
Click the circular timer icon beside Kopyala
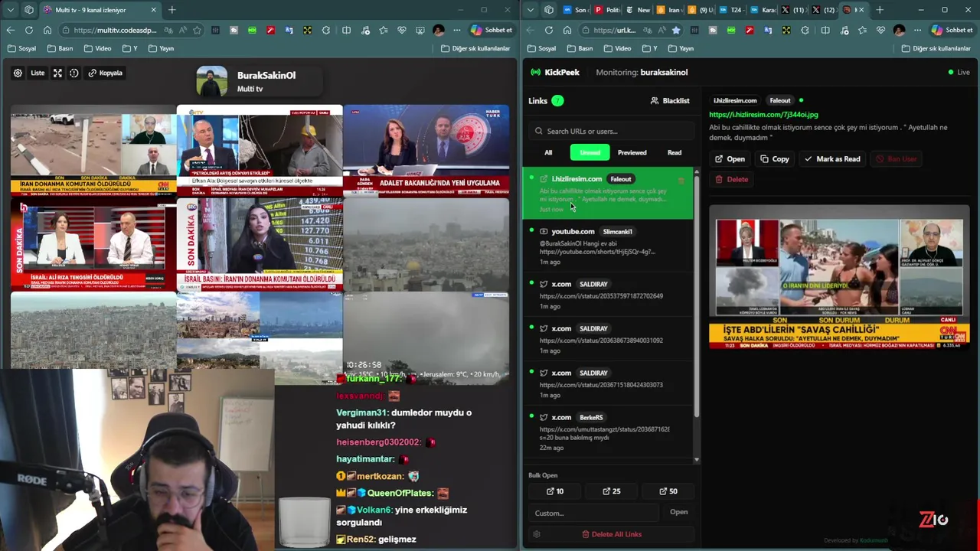click(x=74, y=73)
